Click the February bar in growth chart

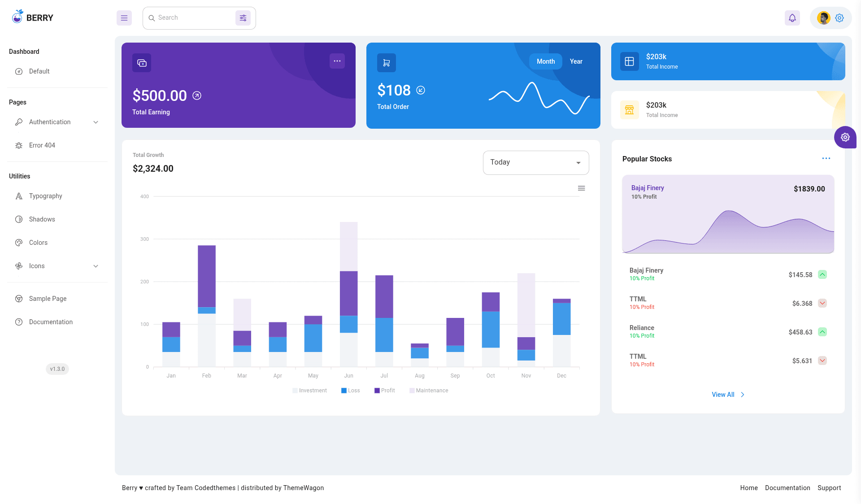[x=207, y=306]
